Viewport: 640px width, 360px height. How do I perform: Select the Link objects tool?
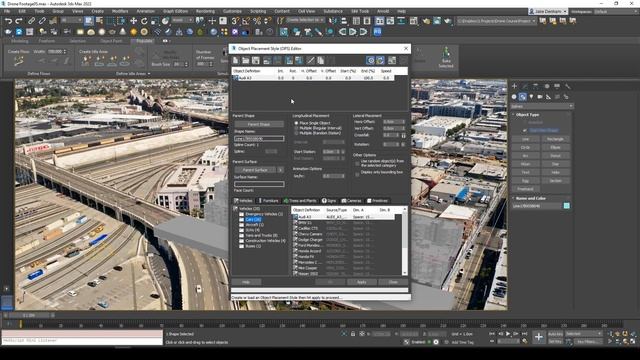coord(31,20)
